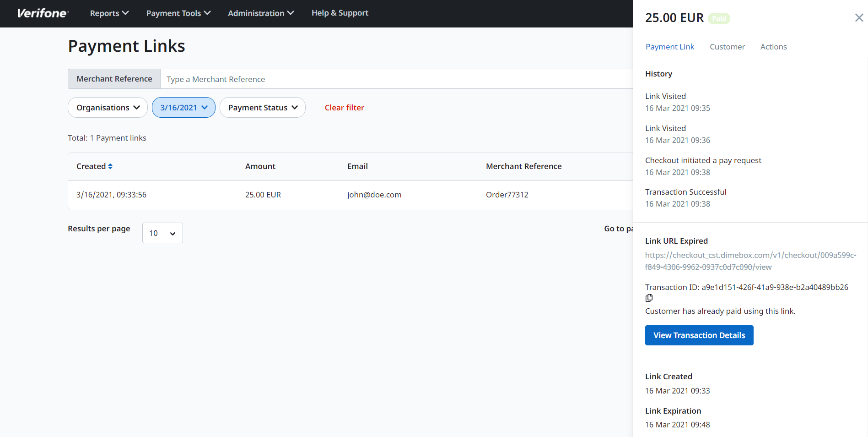Click the Administration menu chevron
This screenshot has width=868, height=437.
point(291,13)
